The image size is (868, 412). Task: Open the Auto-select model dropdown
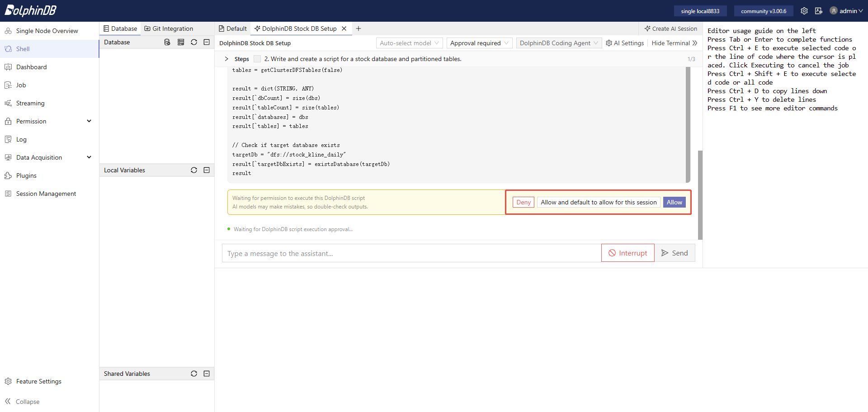click(410, 43)
